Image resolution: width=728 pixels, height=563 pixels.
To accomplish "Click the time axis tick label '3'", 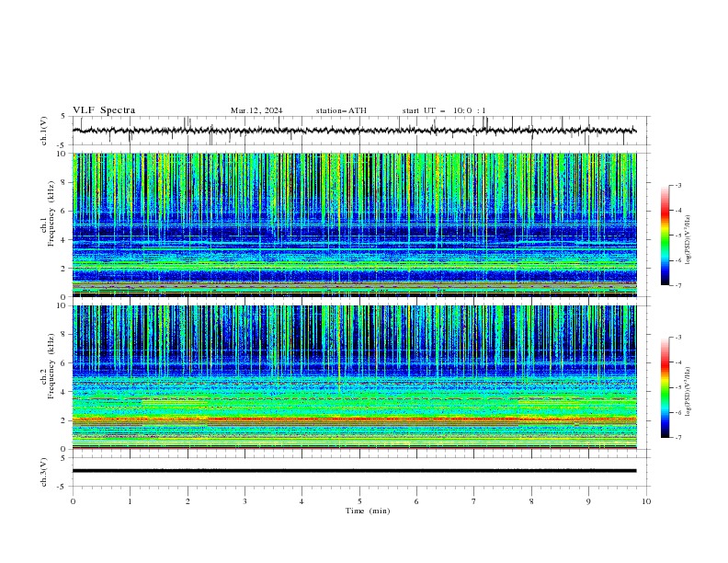I will pyautogui.click(x=245, y=501).
